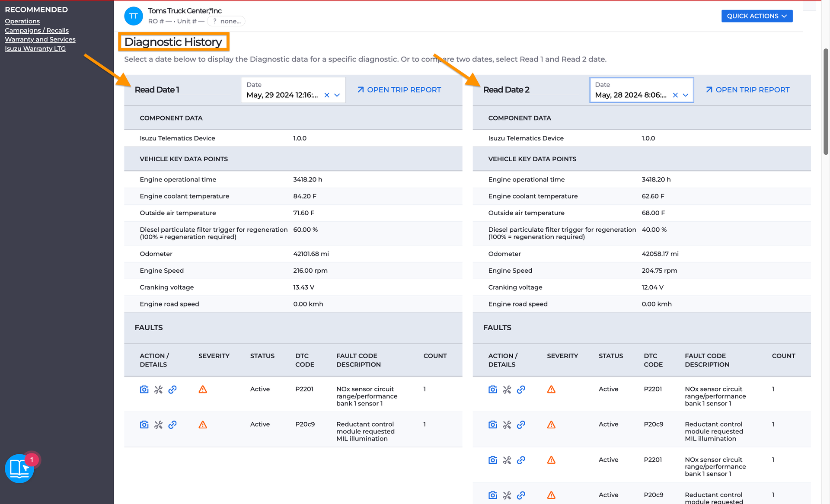Click the Read Date 1 date field value
Image resolution: width=830 pixels, height=504 pixels.
point(282,95)
